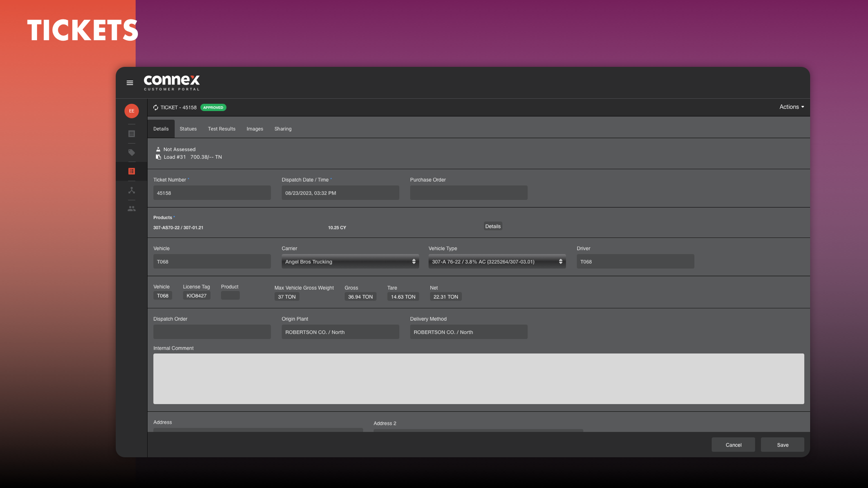Viewport: 868px width, 488px height.
Task: Click the Save button
Action: (x=783, y=445)
